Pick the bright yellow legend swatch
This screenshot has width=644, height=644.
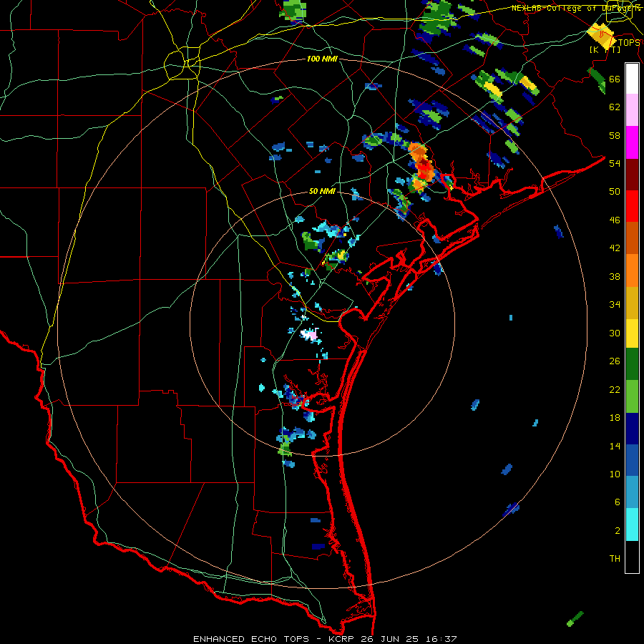point(632,333)
